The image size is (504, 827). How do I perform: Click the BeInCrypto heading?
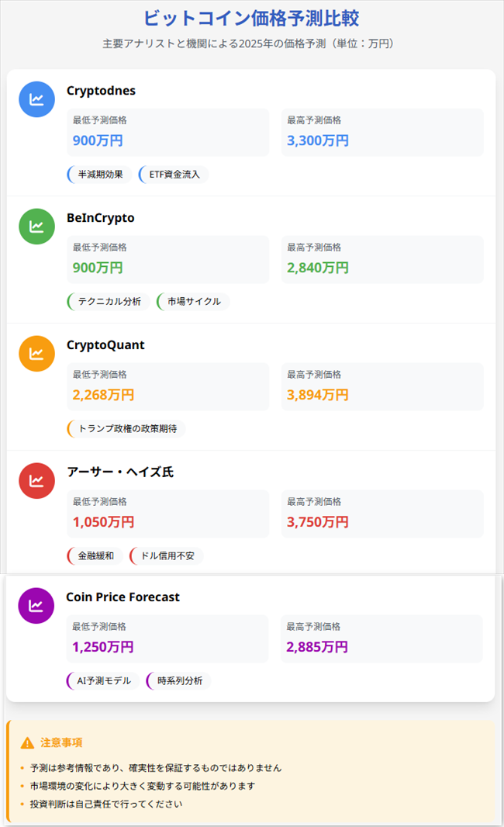click(x=101, y=218)
